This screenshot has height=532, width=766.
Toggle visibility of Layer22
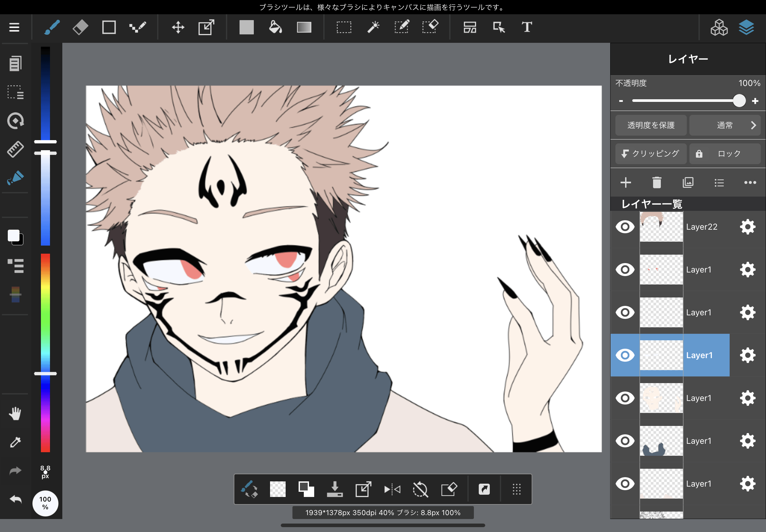[625, 227]
